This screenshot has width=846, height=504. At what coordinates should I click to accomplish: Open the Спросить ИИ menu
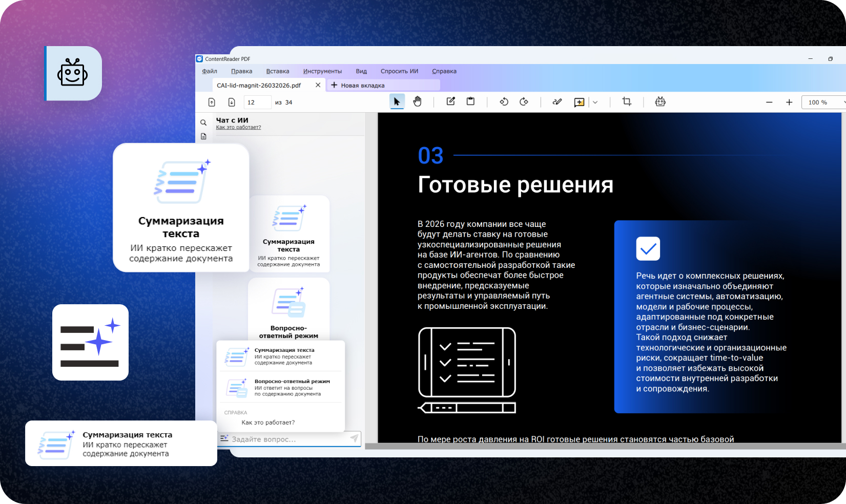tap(399, 71)
